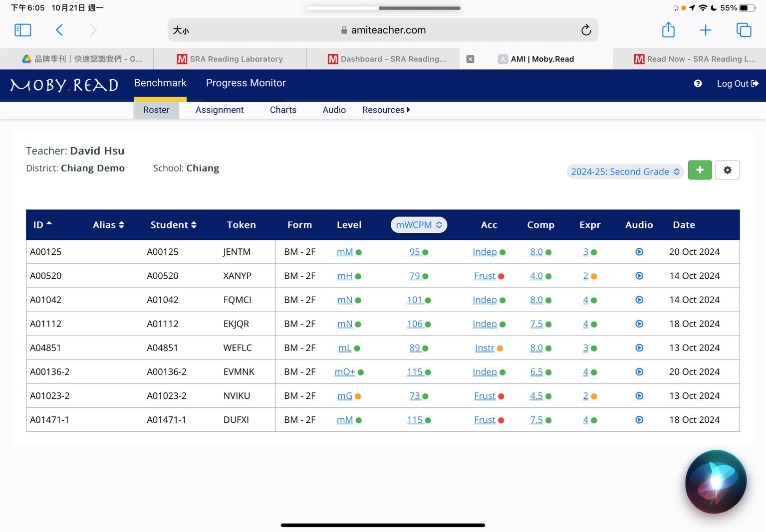The height and width of the screenshot is (532, 766).
Task: Click the help question mark icon
Action: coord(698,84)
